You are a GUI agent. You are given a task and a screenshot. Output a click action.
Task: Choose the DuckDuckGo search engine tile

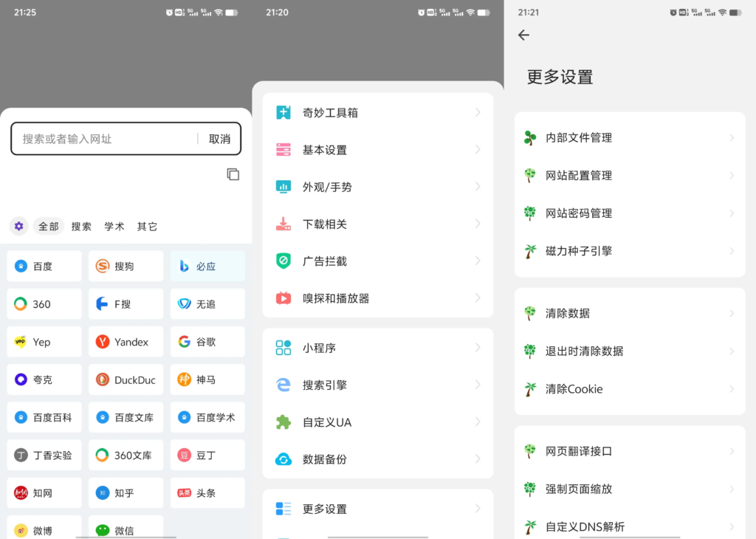126,380
